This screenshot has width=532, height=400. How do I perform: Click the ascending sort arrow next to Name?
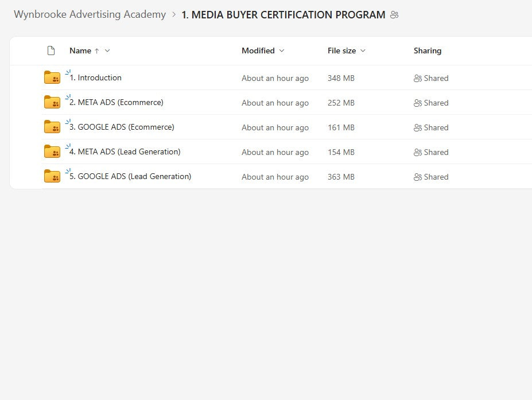point(96,51)
